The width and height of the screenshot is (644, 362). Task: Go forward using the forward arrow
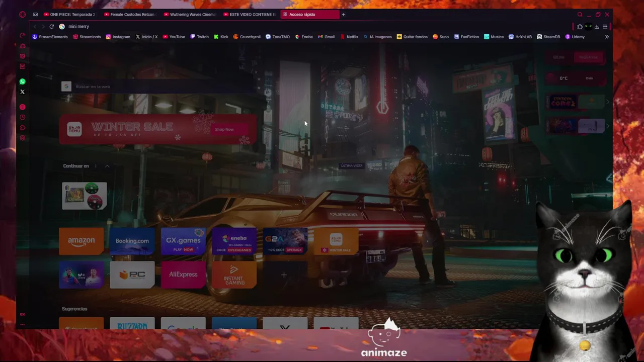pos(43,27)
